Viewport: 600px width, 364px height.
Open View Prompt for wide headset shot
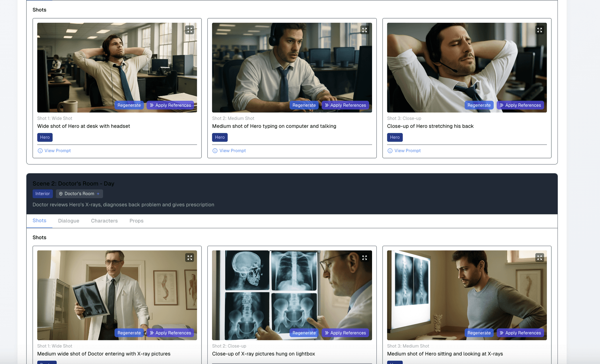(57, 151)
